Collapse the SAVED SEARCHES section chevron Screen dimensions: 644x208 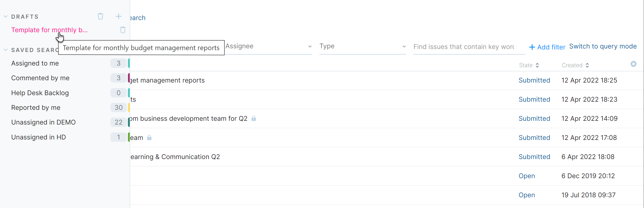[x=6, y=49]
